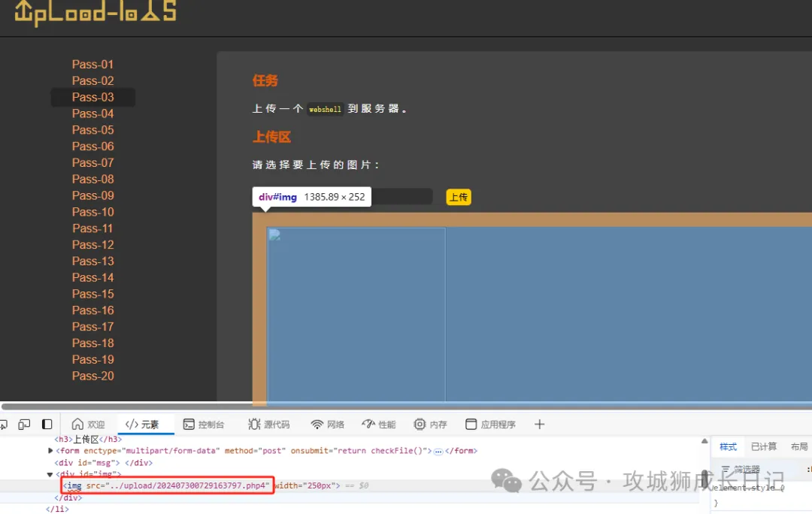Open the 内存 (Memory) panel
The image size is (812, 514).
tap(430, 425)
